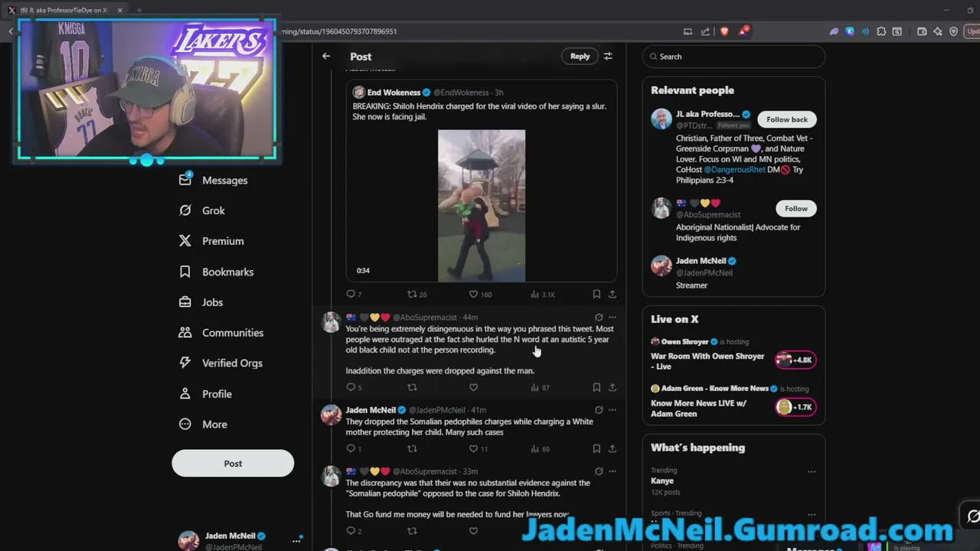Follow back JL aka Professor
The width and height of the screenshot is (980, 551).
786,119
